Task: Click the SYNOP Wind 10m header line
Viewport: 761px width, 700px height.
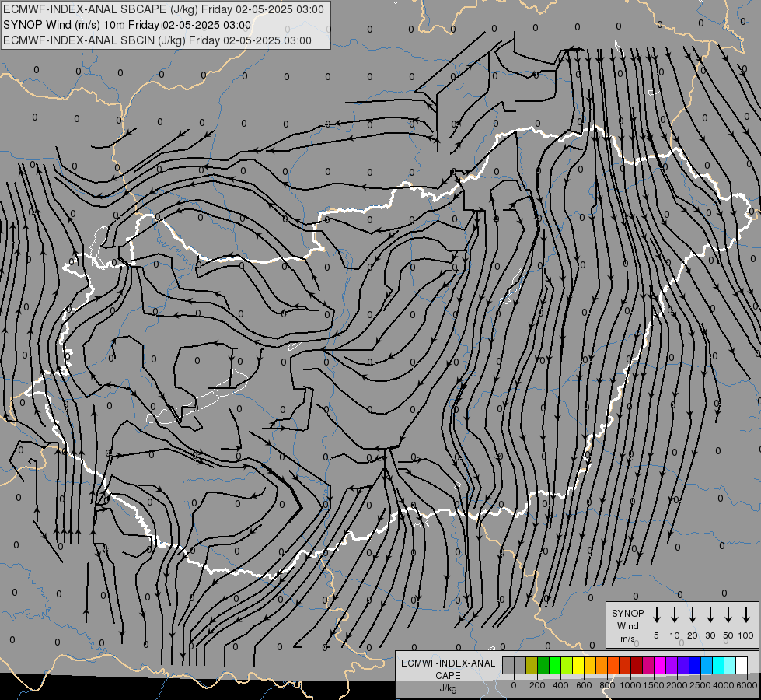Action: [127, 25]
